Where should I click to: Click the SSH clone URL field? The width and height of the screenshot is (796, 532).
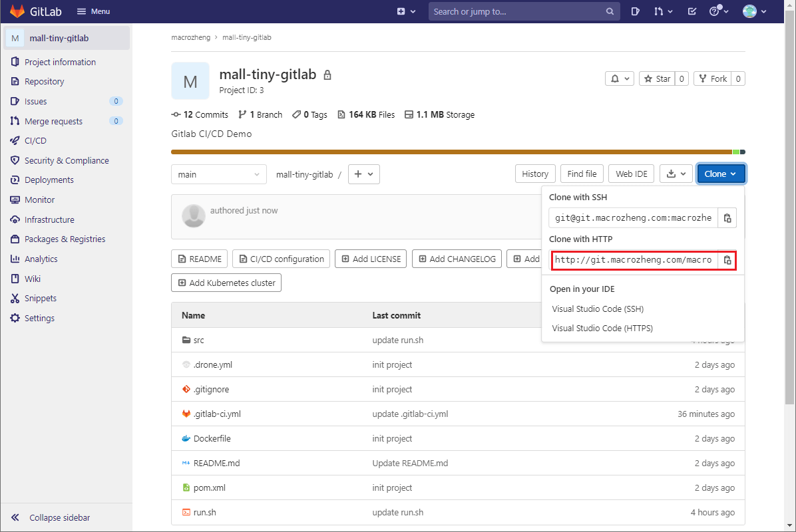[634, 217]
